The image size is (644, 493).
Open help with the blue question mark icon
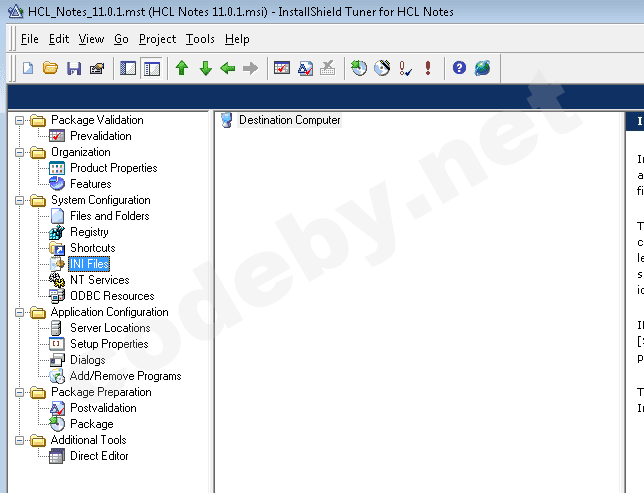[x=459, y=68]
